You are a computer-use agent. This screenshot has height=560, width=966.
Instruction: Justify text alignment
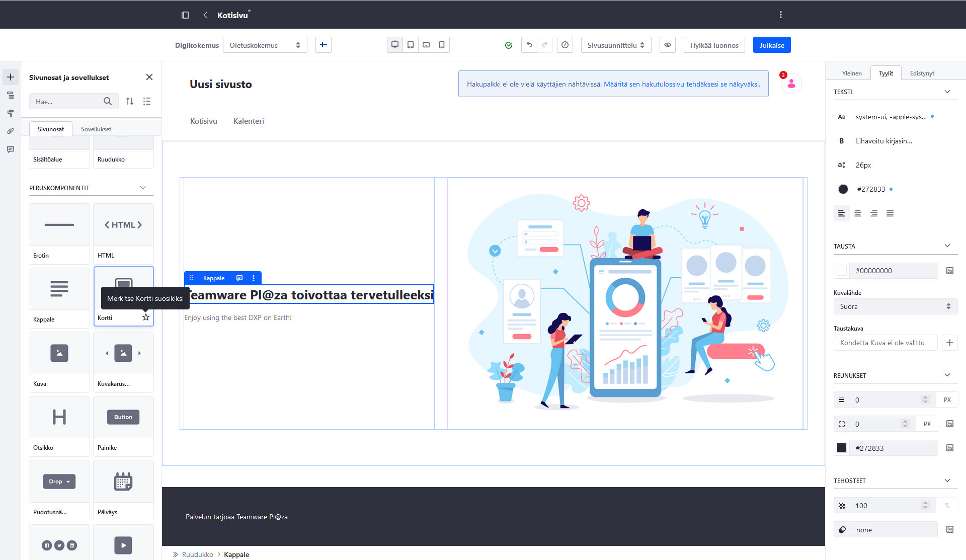point(890,213)
